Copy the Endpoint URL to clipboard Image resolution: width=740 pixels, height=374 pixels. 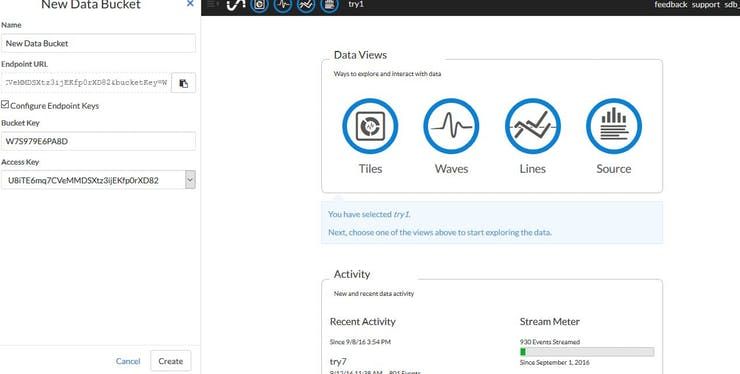click(x=183, y=83)
